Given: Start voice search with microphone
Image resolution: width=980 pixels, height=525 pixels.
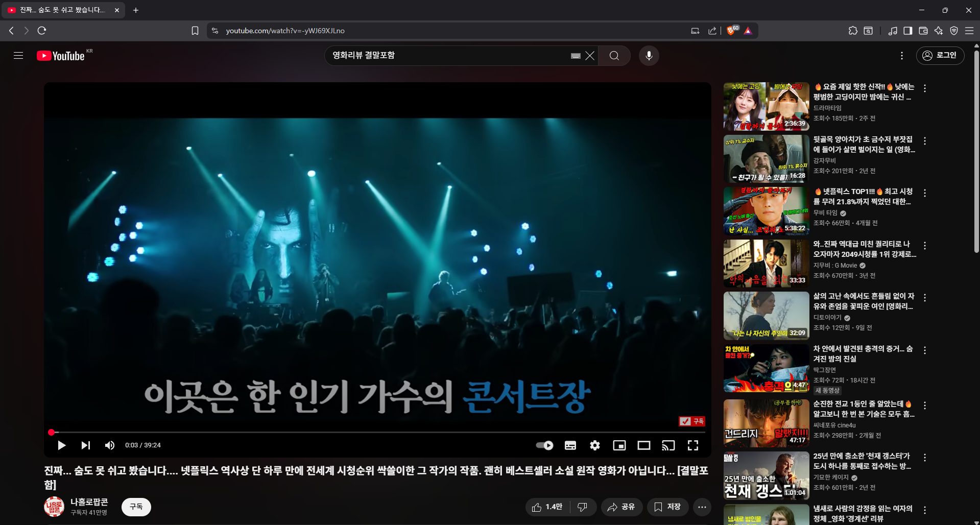Looking at the screenshot, I should 649,56.
